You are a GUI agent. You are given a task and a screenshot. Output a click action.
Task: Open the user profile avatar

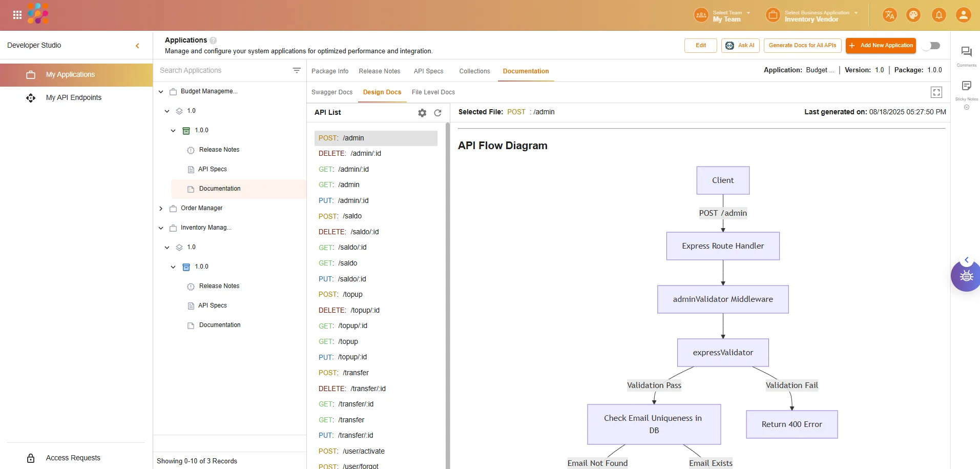(963, 15)
